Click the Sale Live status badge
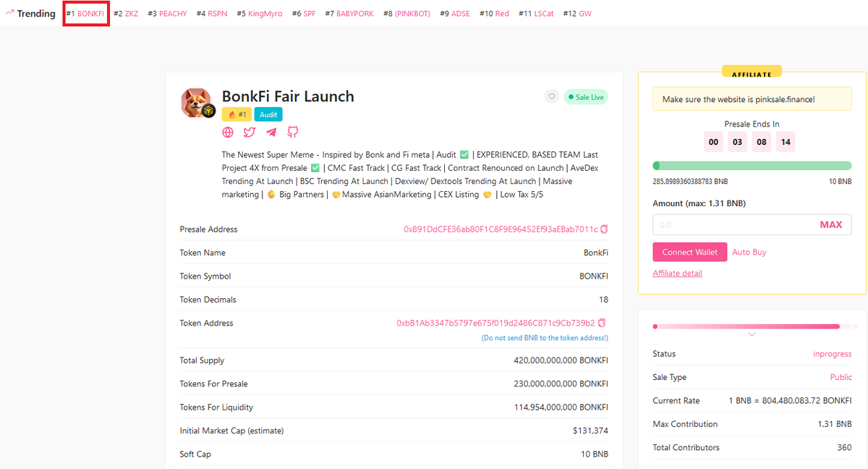Image resolution: width=868 pixels, height=469 pixels. pyautogui.click(x=586, y=97)
